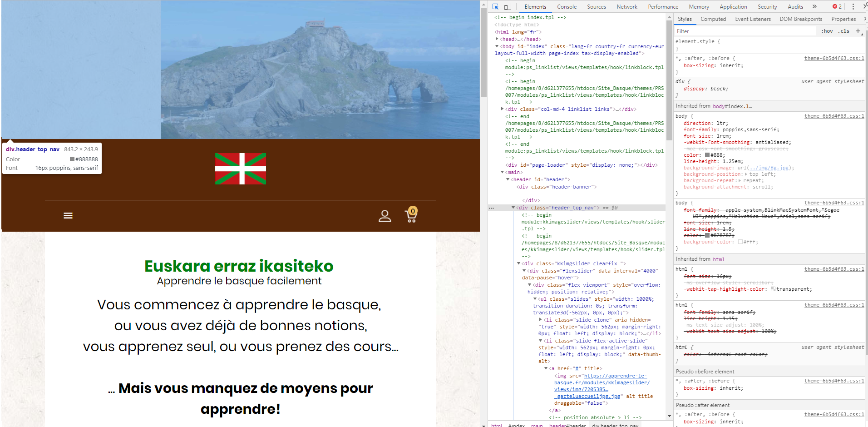Collapse the body#index node
Image resolution: width=868 pixels, height=427 pixels.
click(497, 46)
